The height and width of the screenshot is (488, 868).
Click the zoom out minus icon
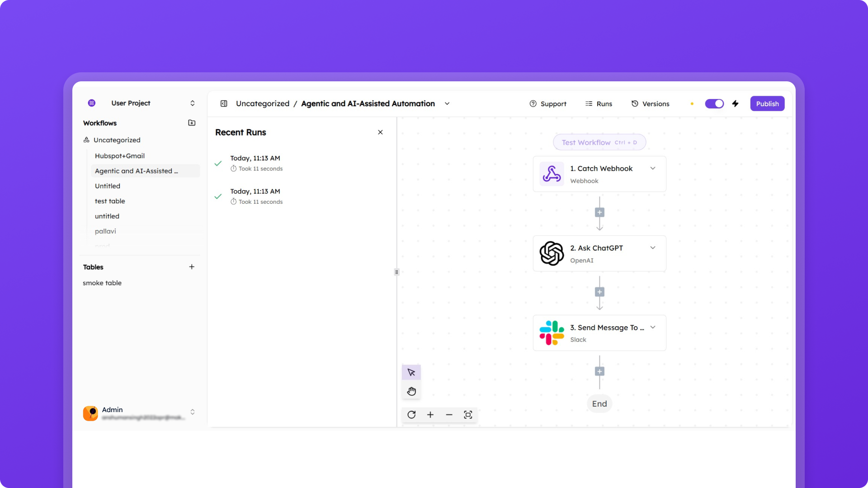(449, 414)
